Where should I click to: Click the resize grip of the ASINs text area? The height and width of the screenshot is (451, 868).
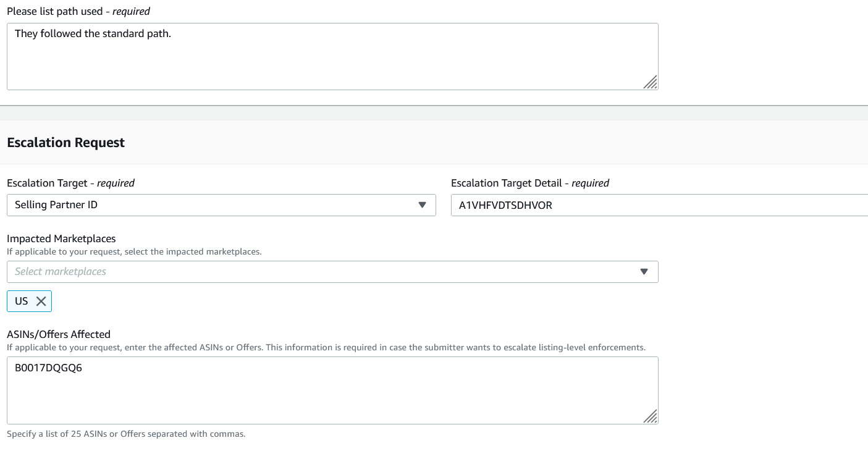click(x=650, y=416)
